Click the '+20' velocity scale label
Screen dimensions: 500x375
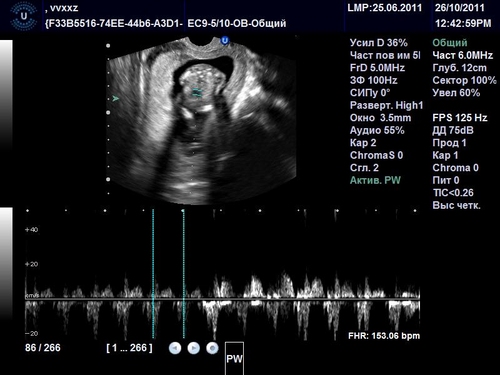coord(32,264)
